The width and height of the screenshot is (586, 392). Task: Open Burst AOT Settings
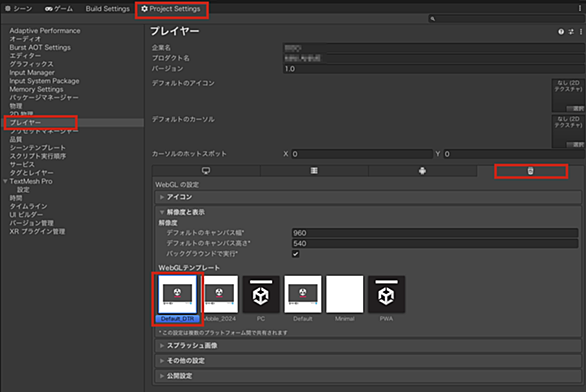click(40, 47)
